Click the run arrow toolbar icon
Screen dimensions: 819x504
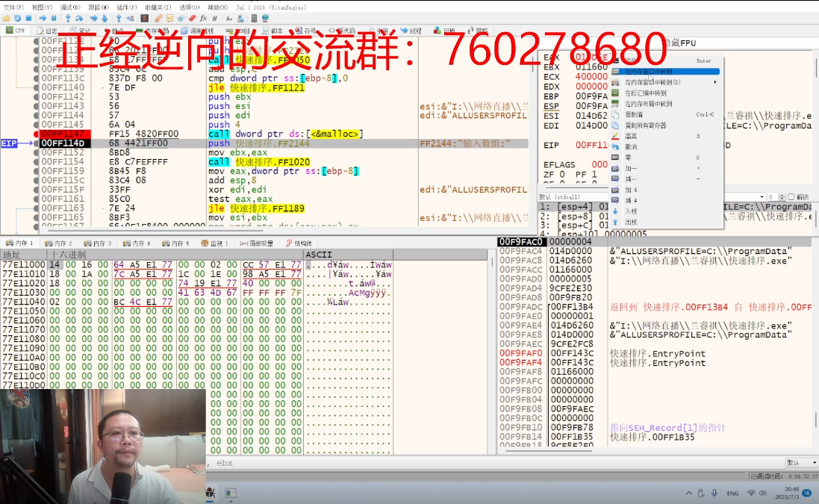click(x=42, y=18)
